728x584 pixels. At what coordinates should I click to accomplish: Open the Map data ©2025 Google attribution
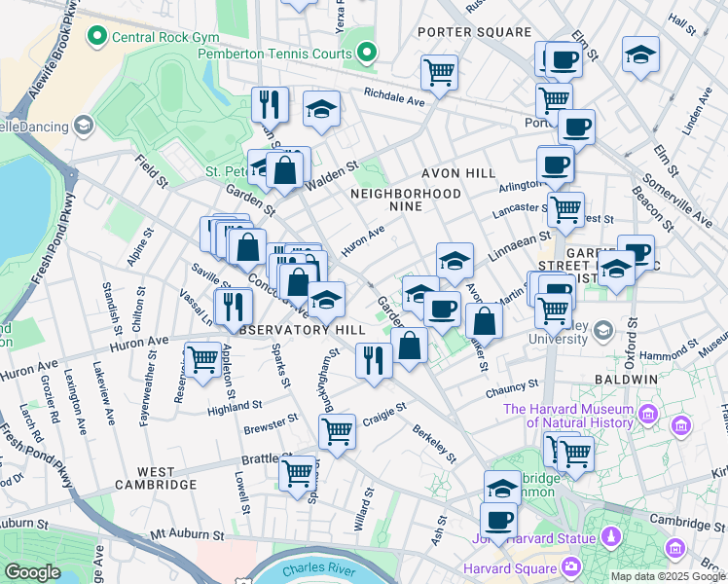click(x=668, y=576)
